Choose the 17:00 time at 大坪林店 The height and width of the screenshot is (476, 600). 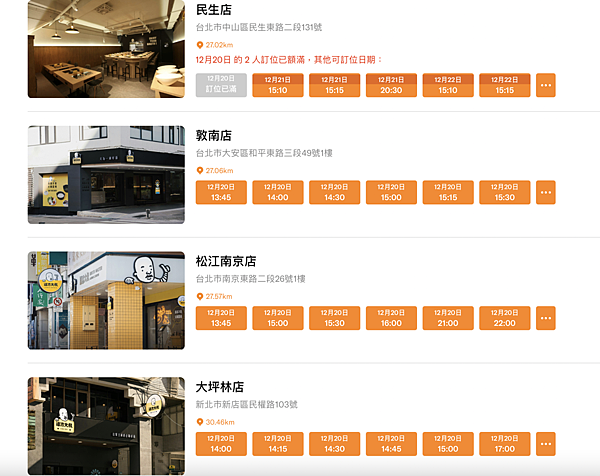pos(505,444)
